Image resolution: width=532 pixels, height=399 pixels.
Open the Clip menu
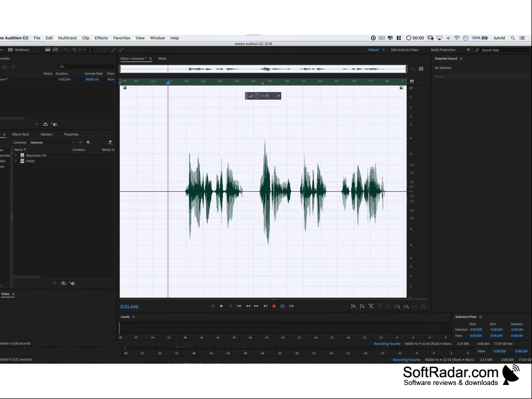86,38
